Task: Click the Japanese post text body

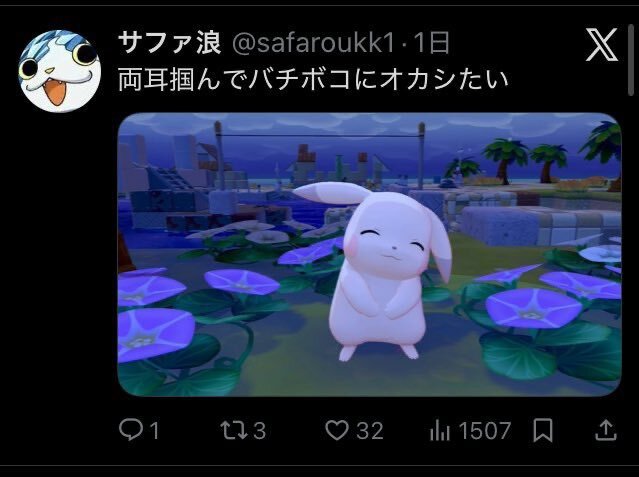Action: [x=313, y=80]
